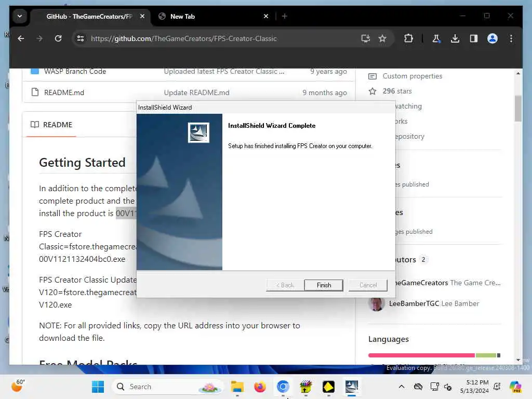Switch to Chrome in the taskbar
Image resolution: width=532 pixels, height=399 pixels.
pos(283,387)
